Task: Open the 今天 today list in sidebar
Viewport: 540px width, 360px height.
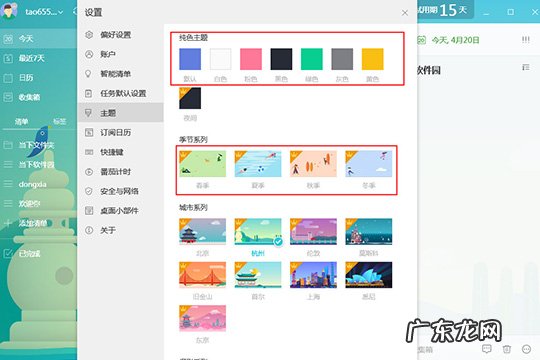Action: [39, 39]
